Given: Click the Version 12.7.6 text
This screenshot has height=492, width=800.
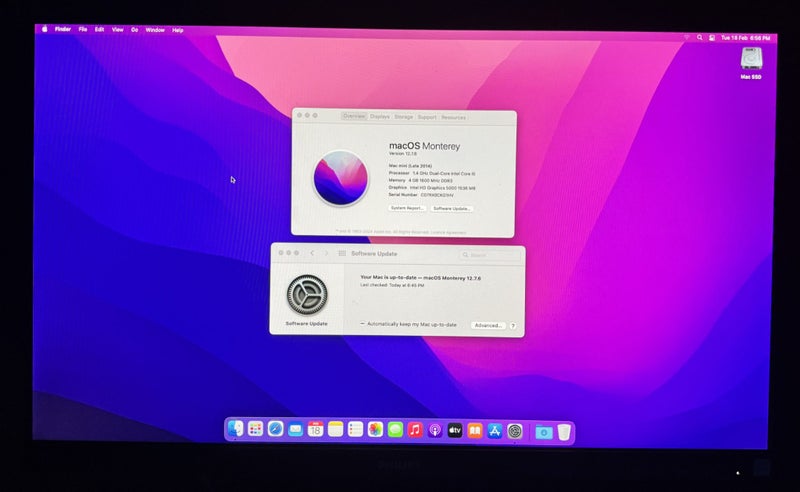Looking at the screenshot, I should [403, 153].
